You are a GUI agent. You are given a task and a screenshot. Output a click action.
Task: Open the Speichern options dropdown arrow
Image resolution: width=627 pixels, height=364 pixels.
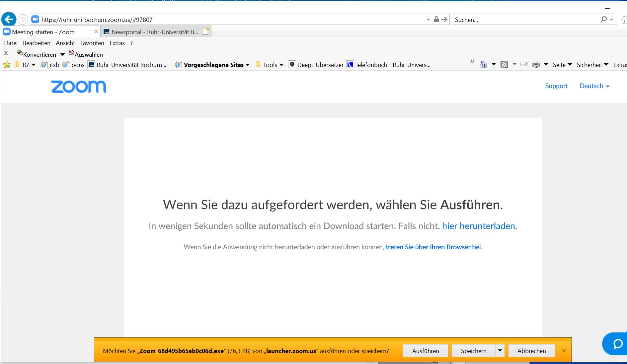click(x=500, y=350)
